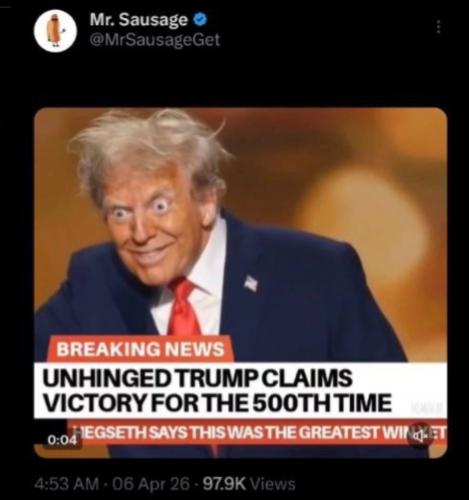Open the @MrSausageGet handle link

click(155, 40)
